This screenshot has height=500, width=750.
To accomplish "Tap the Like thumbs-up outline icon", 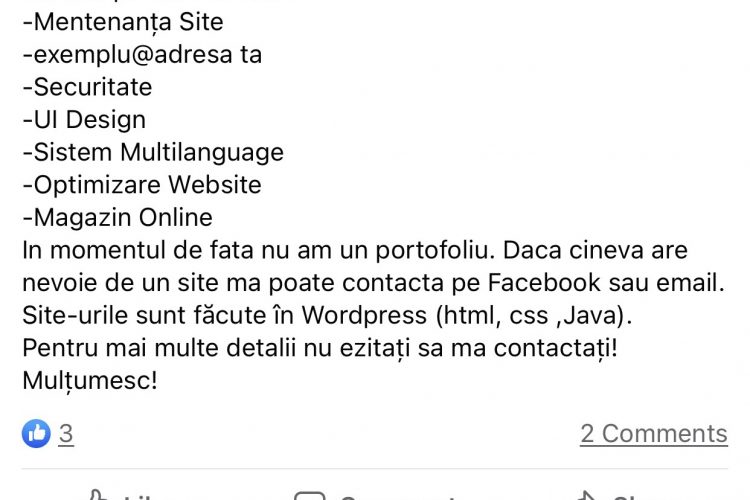I will point(97,495).
